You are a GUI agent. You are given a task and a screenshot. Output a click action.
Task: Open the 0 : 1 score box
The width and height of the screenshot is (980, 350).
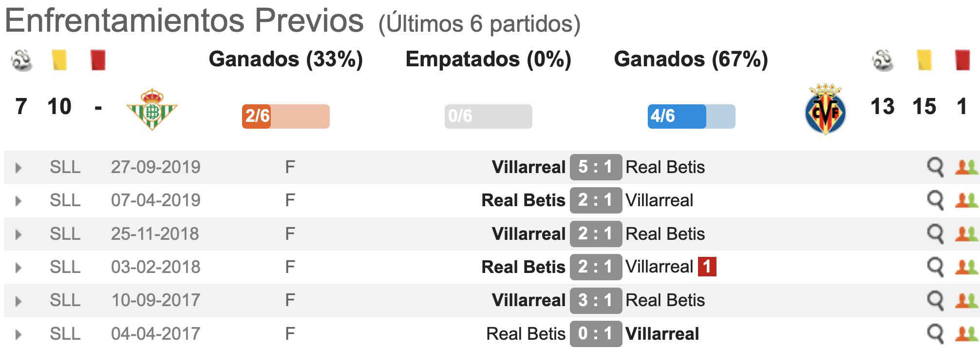596,334
